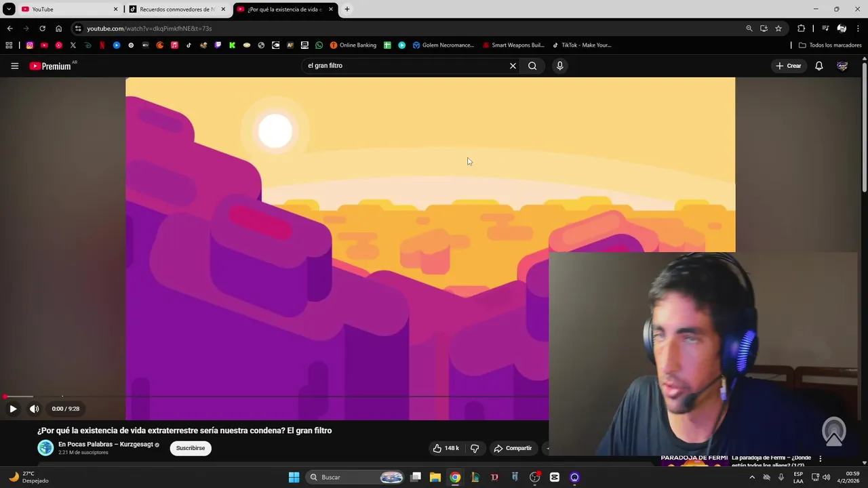Viewport: 868px width, 488px height.
Task: Open the YouTube account avatar menu
Action: (x=842, y=66)
